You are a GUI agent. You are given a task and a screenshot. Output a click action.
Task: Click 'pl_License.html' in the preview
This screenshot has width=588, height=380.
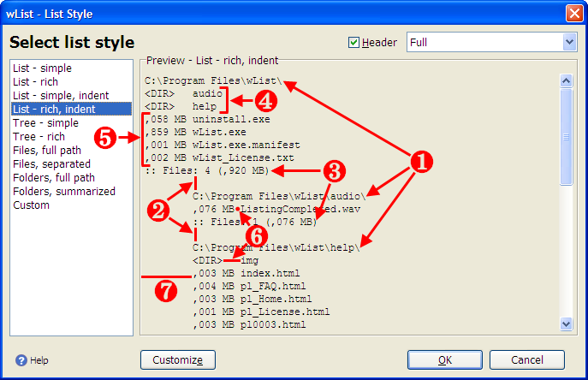pyautogui.click(x=285, y=312)
